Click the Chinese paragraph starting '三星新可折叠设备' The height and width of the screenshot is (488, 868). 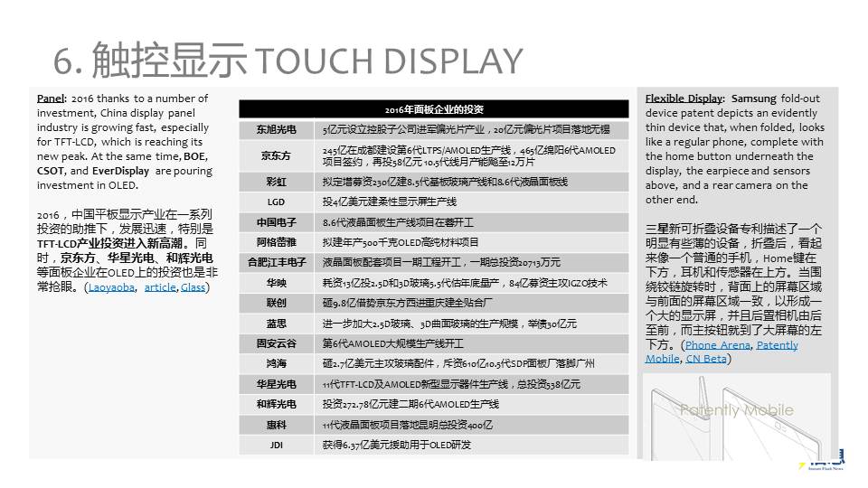point(733,293)
